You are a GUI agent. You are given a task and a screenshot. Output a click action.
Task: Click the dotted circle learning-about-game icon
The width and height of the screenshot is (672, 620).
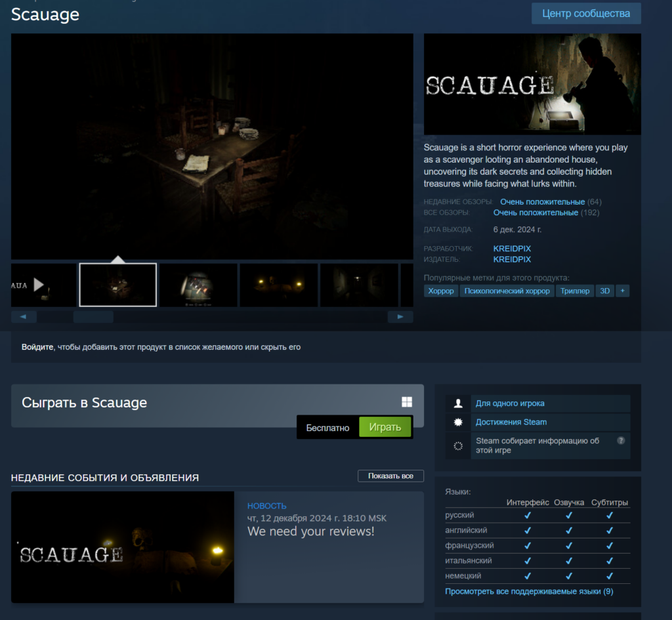pyautogui.click(x=458, y=445)
